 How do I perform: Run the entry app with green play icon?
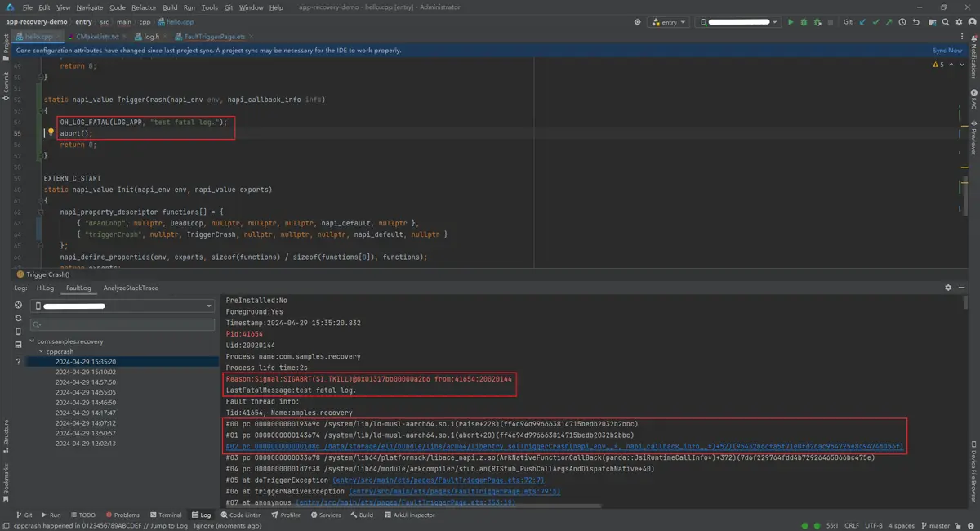(x=791, y=22)
